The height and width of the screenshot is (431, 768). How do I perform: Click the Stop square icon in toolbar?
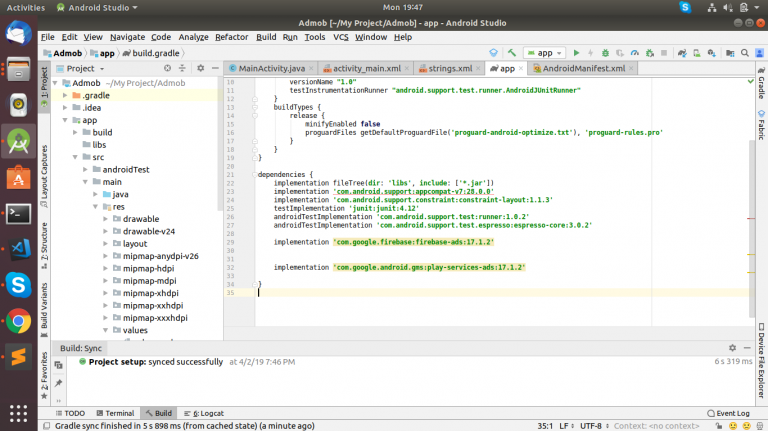pos(664,53)
